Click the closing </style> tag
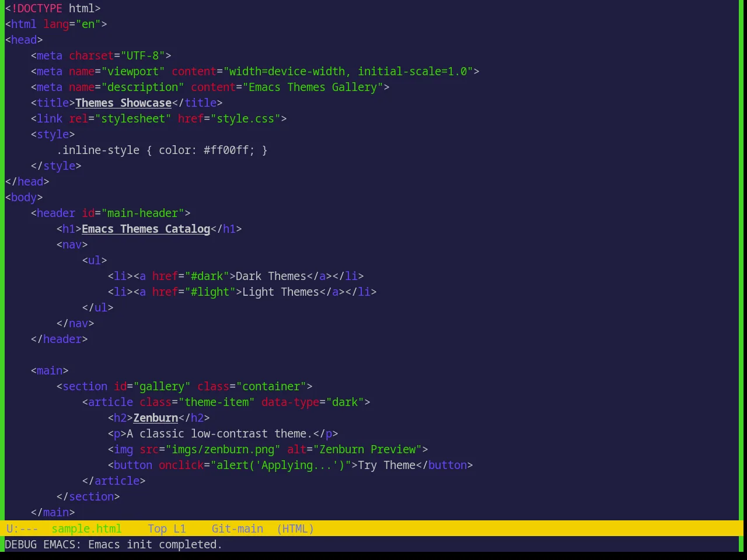747x560 pixels. click(56, 166)
